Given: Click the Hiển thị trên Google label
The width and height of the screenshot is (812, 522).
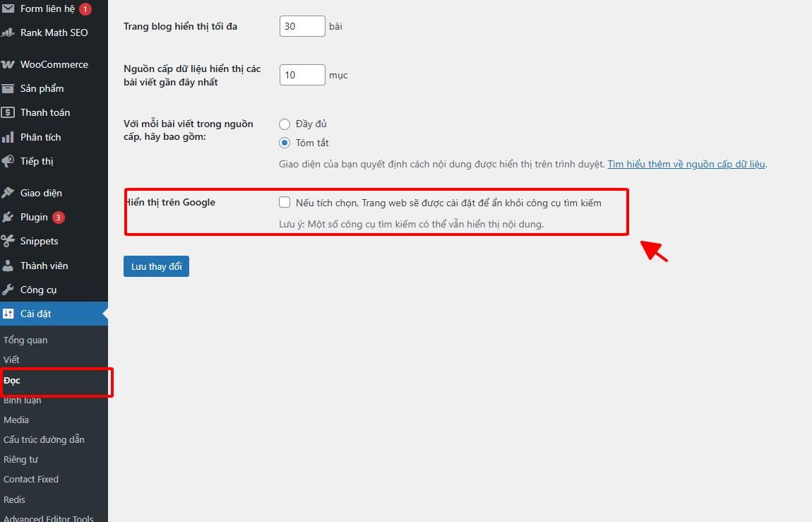Looking at the screenshot, I should (170, 203).
